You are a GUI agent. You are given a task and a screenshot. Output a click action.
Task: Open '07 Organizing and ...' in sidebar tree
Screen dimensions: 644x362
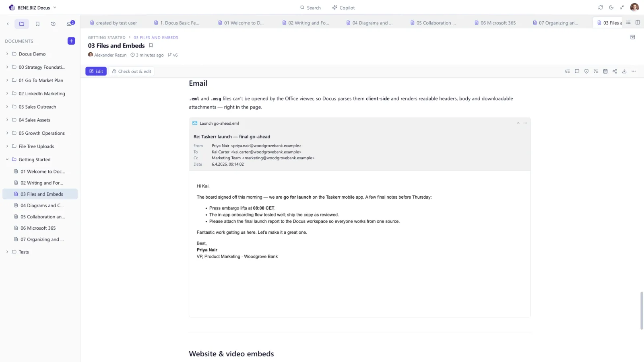[40, 239]
